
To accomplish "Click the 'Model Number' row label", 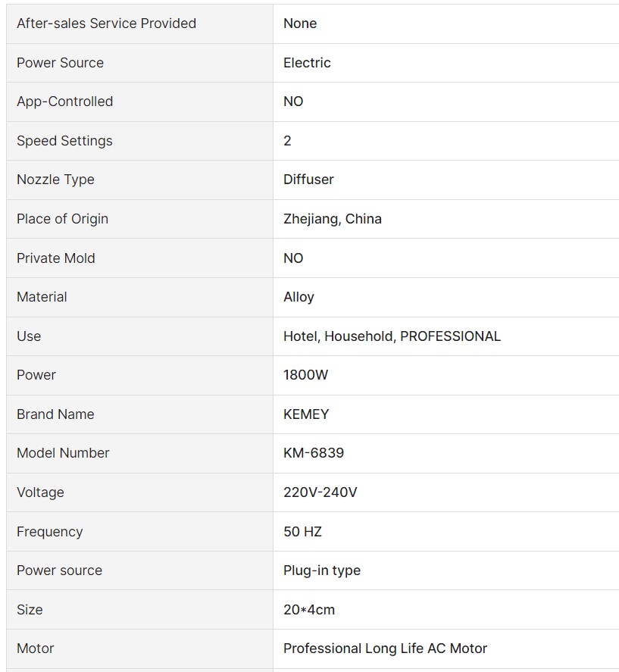I will pyautogui.click(x=63, y=453).
